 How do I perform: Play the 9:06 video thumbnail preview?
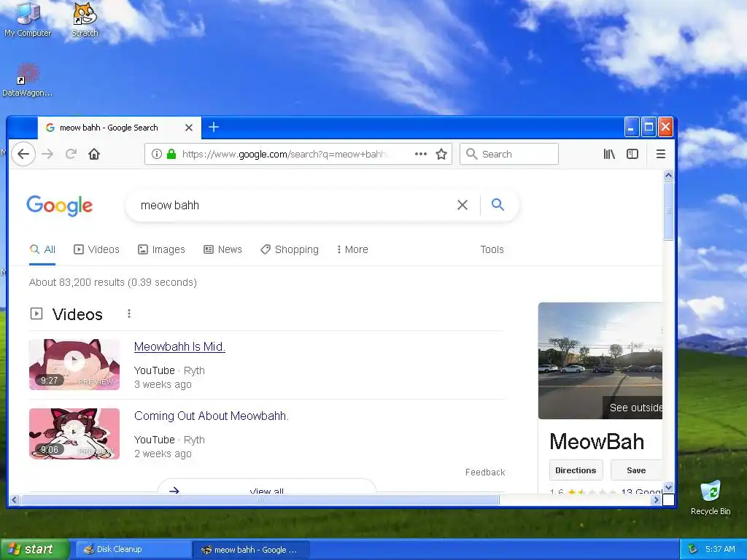[74, 433]
